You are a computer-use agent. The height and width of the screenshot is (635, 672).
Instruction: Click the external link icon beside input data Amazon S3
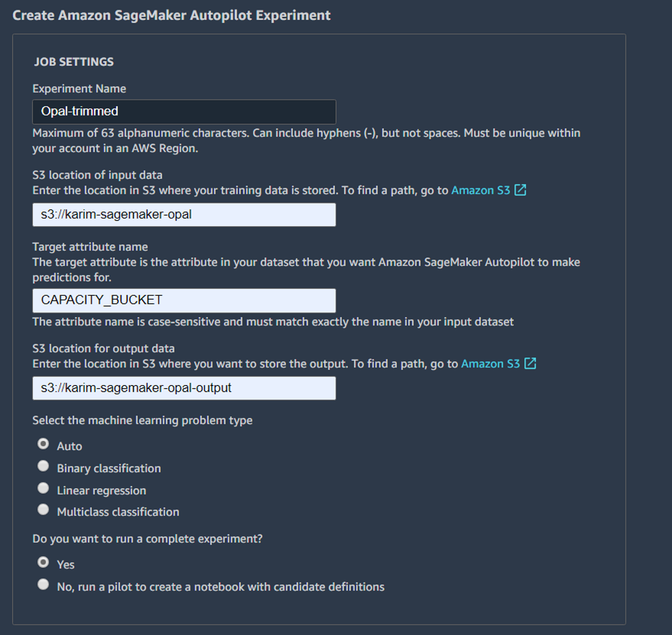tap(520, 190)
